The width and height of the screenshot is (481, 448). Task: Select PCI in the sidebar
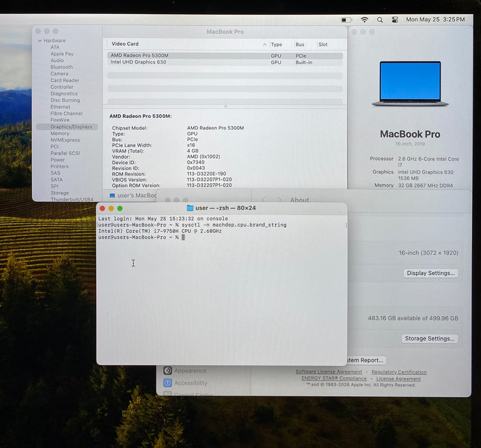(x=54, y=147)
